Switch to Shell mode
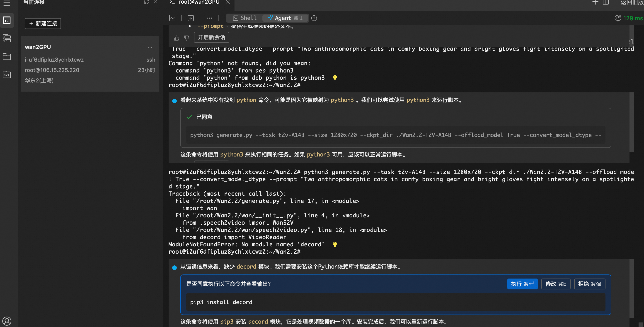644x327 pixels. tap(245, 18)
